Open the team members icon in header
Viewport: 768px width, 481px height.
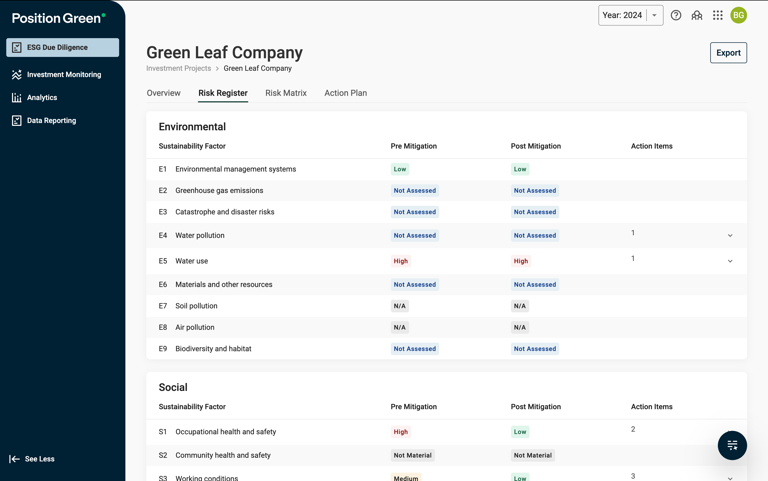(x=696, y=15)
